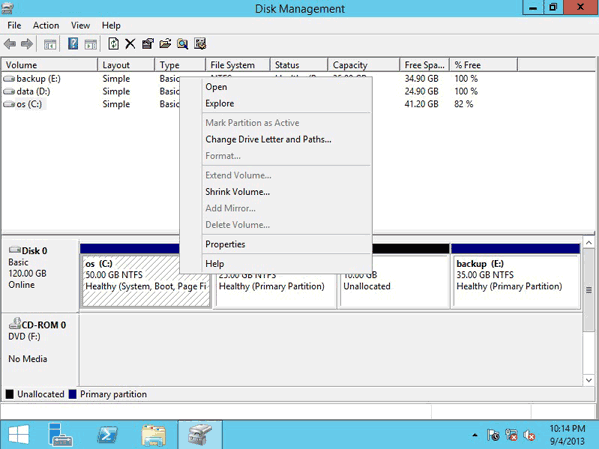Open the Action menu
599x449 pixels.
click(46, 26)
